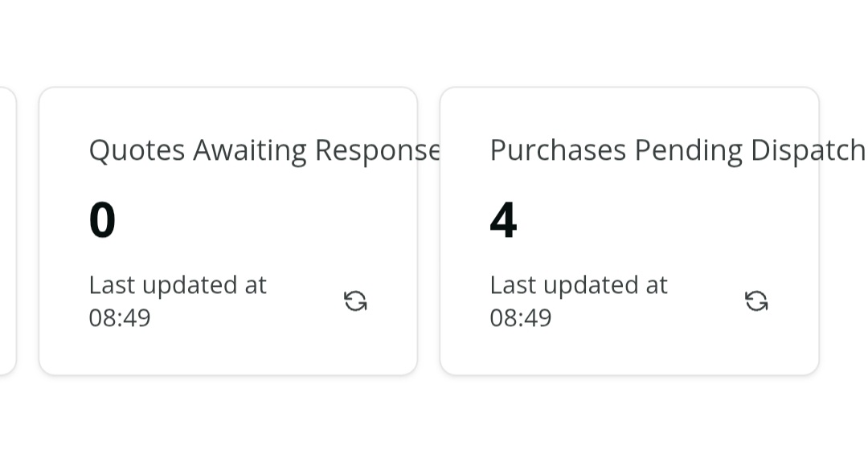Viewport: 868px width, 462px height.
Task: Click the Quotes Awaiting Response count of 0
Action: 102,220
